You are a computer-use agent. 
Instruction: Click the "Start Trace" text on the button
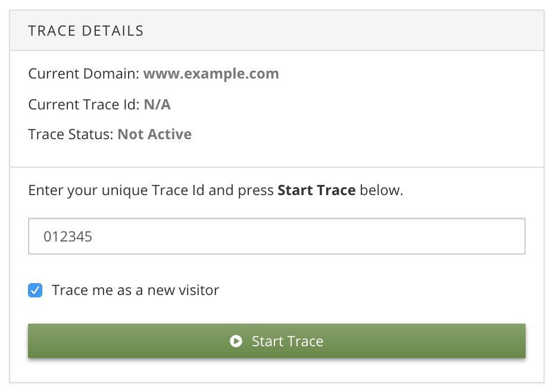point(288,341)
